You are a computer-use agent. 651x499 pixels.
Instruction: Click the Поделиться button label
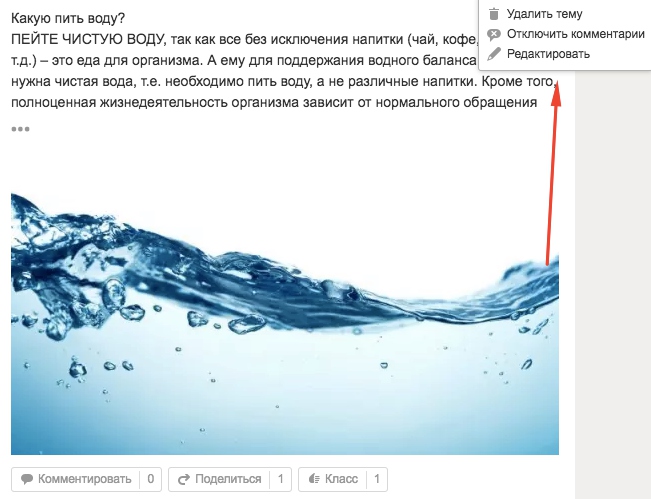[228, 479]
